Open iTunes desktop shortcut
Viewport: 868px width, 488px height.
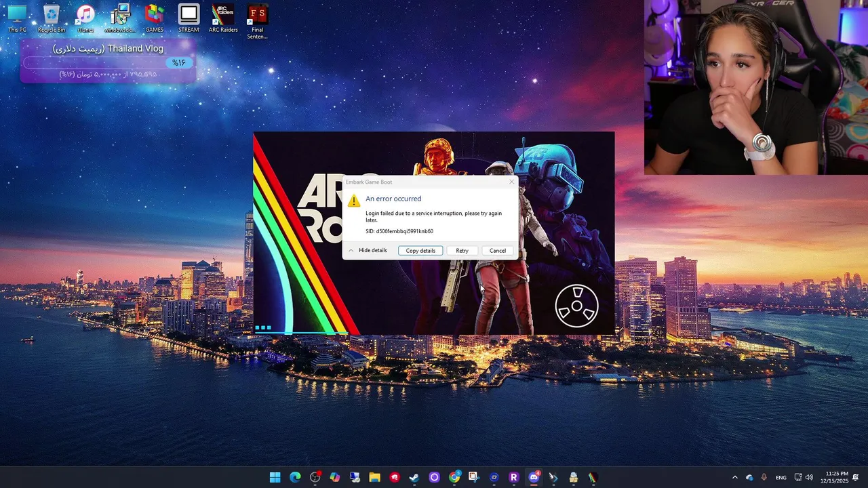pos(85,18)
